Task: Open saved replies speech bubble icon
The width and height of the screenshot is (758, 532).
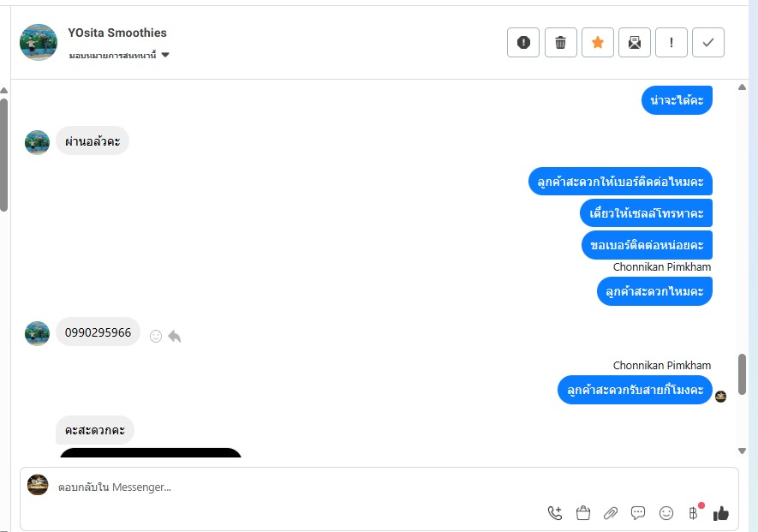Action: [x=638, y=513]
